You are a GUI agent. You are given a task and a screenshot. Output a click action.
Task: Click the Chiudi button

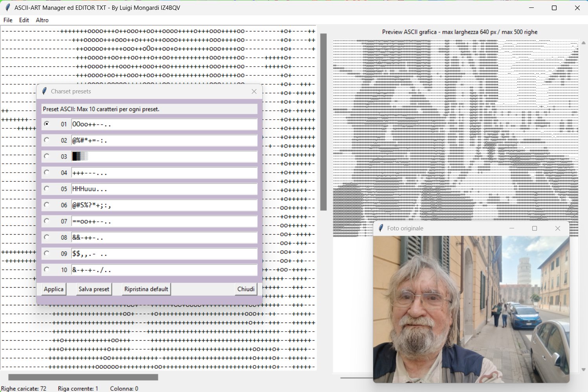pyautogui.click(x=246, y=289)
